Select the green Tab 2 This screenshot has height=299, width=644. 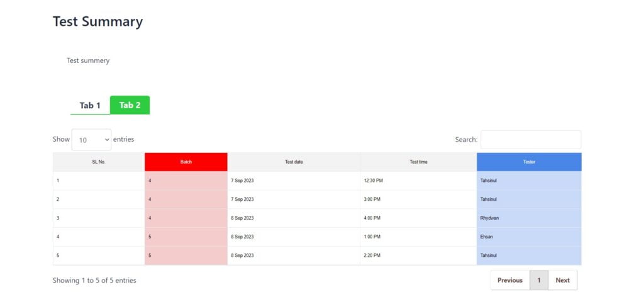[x=130, y=105]
